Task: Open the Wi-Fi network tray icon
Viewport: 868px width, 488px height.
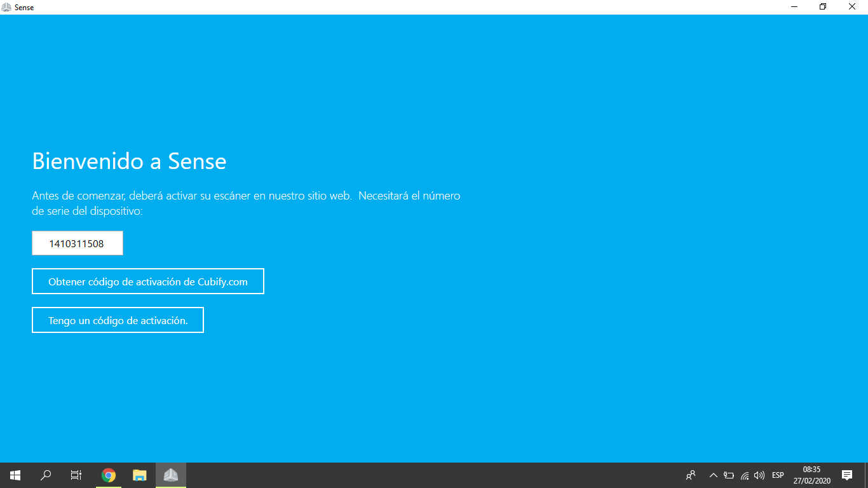Action: (745, 475)
